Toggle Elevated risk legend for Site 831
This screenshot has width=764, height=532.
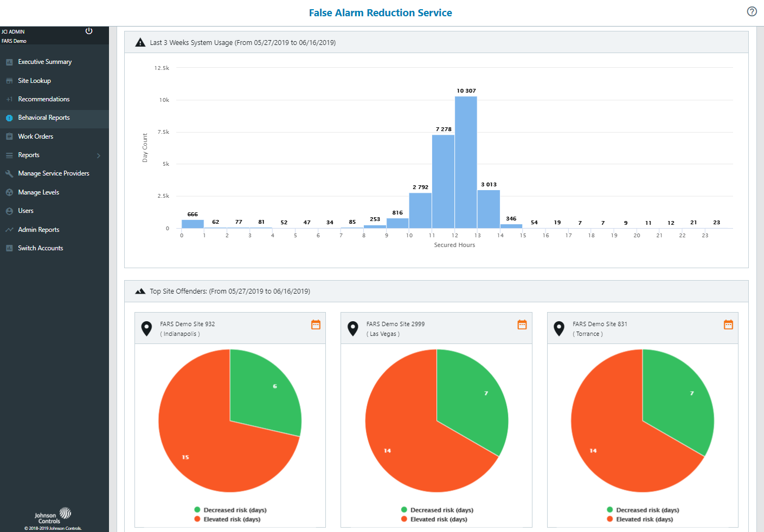click(644, 519)
